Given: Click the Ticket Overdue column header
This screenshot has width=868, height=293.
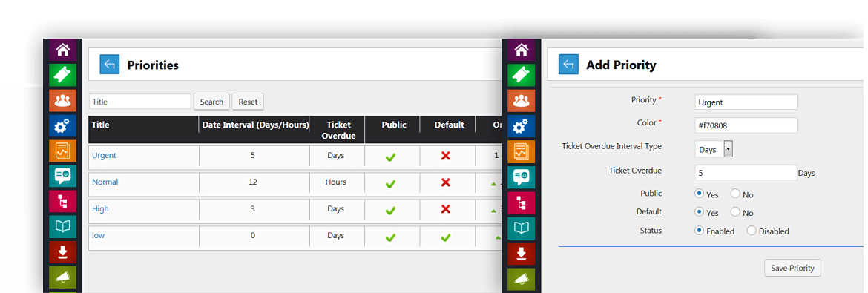Looking at the screenshot, I should tap(338, 130).
